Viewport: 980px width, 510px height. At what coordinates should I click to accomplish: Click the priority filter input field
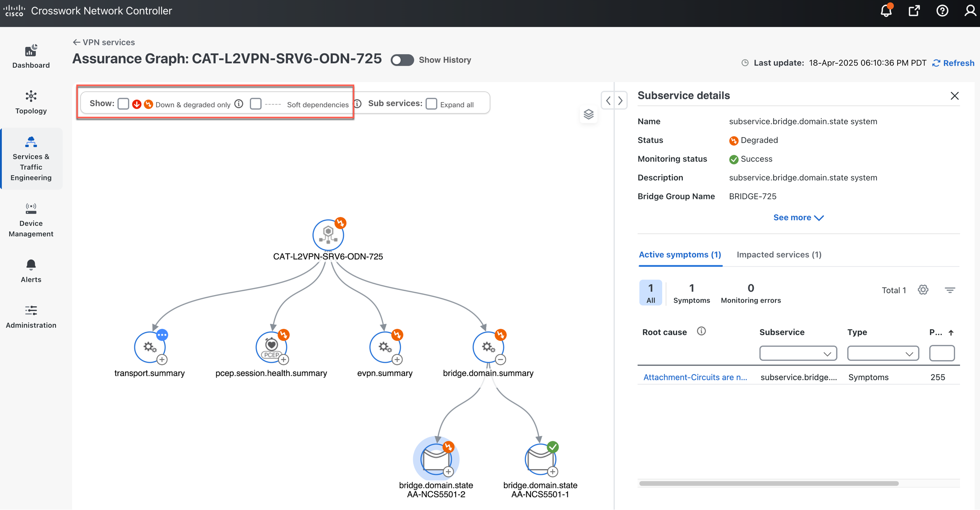[942, 353]
